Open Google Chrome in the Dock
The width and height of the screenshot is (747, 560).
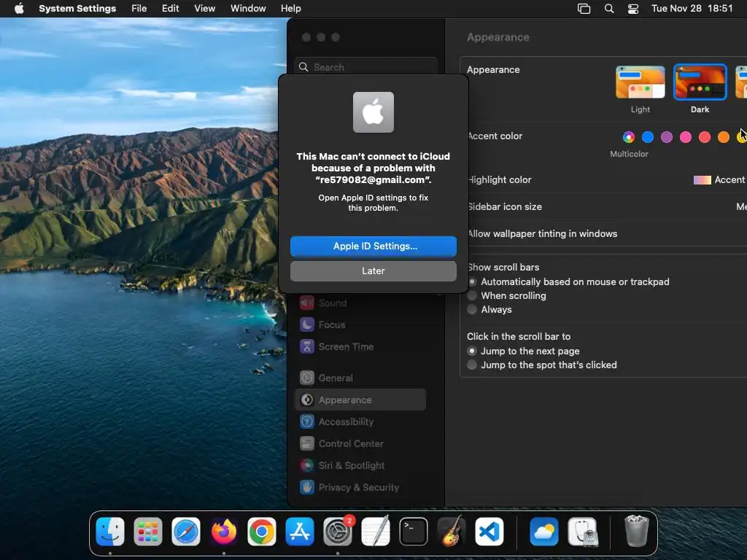point(262,532)
